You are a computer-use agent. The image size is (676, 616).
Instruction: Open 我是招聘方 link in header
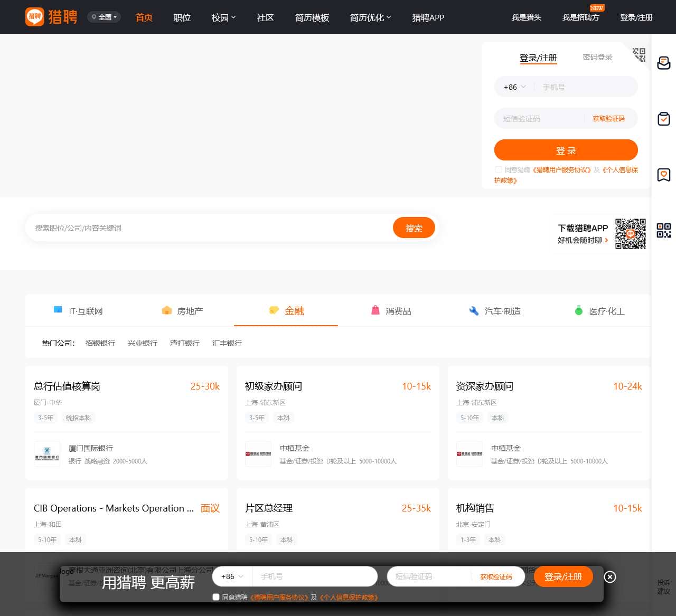tap(581, 17)
